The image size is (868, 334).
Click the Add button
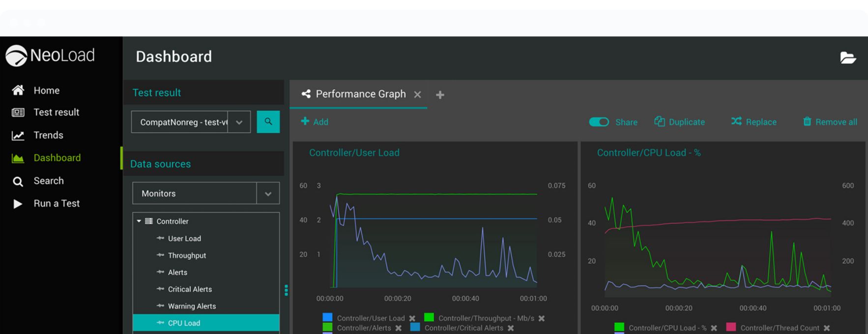[x=315, y=122]
